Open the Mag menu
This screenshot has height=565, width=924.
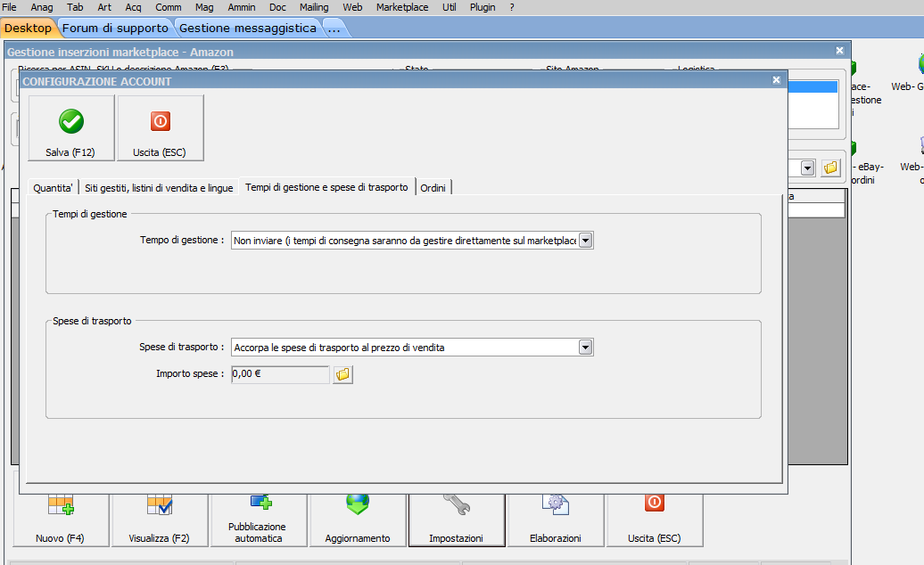(x=204, y=7)
